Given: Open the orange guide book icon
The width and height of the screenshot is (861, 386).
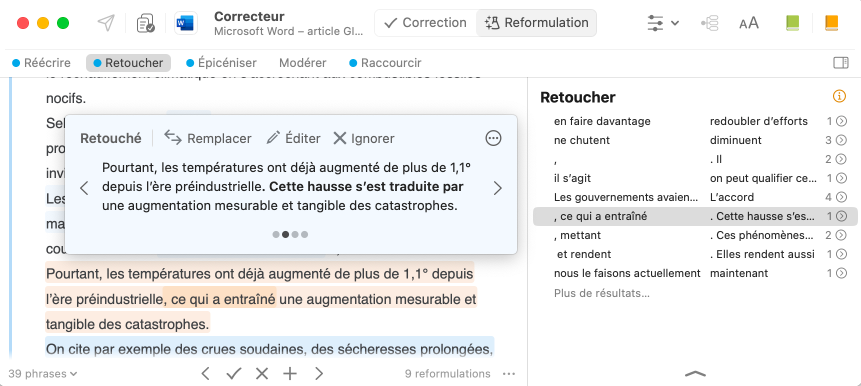Looking at the screenshot, I should (x=831, y=23).
